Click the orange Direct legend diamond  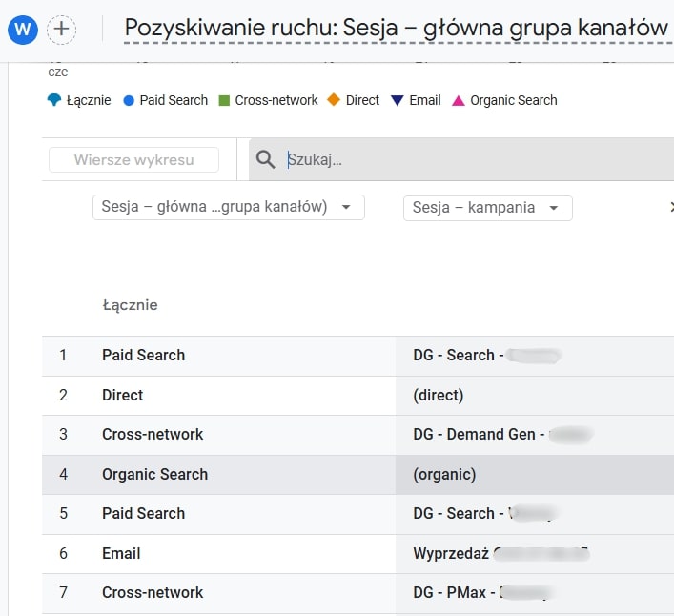pos(334,100)
